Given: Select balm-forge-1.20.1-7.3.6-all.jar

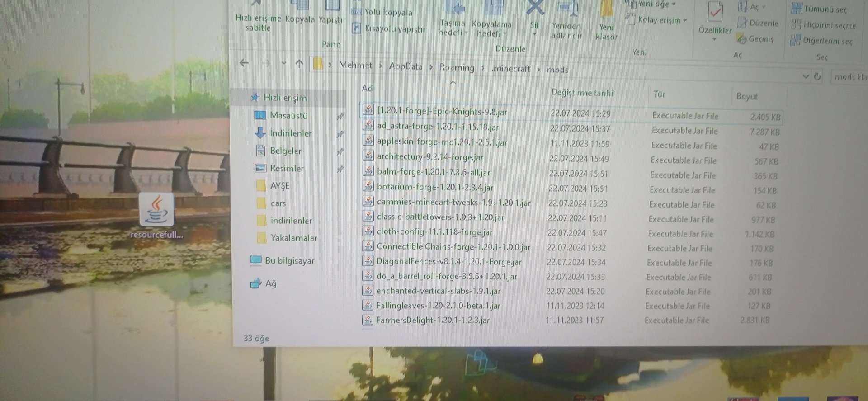Looking at the screenshot, I should 434,172.
